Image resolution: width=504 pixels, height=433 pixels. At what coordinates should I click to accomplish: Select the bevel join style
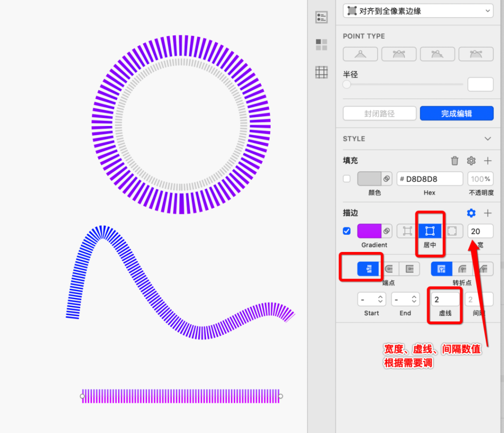point(483,269)
